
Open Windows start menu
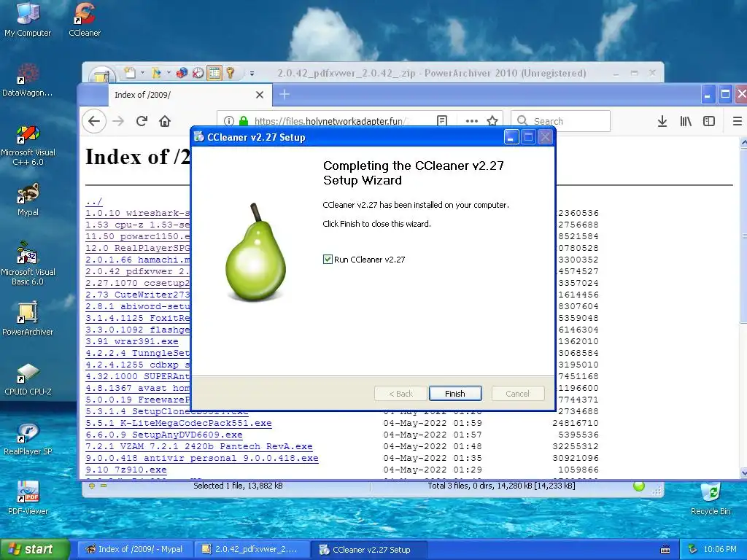[x=34, y=549]
